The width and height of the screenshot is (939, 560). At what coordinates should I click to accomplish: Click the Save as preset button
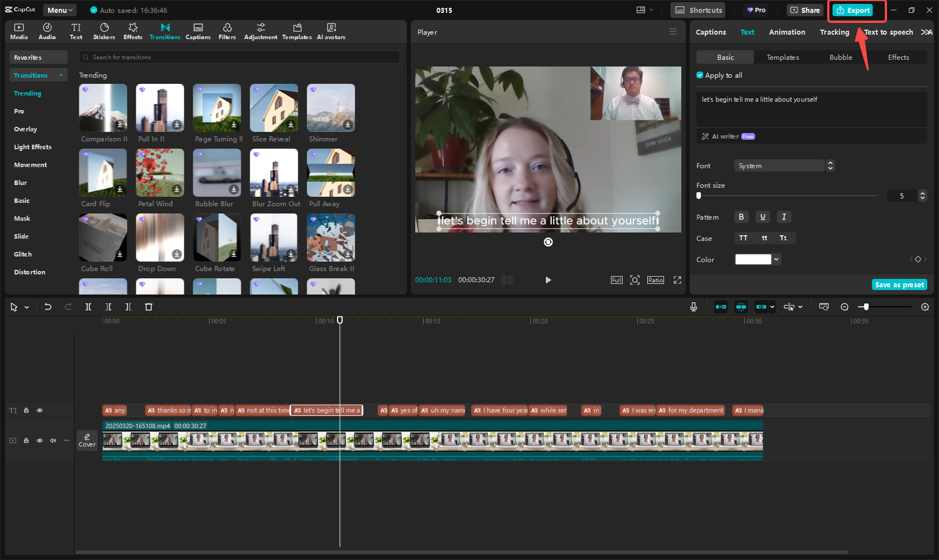pyautogui.click(x=899, y=284)
